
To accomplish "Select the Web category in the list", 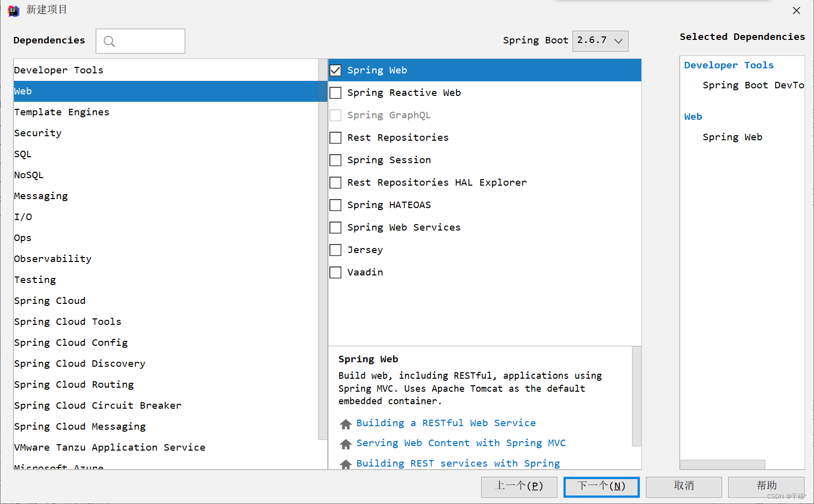I will point(166,91).
